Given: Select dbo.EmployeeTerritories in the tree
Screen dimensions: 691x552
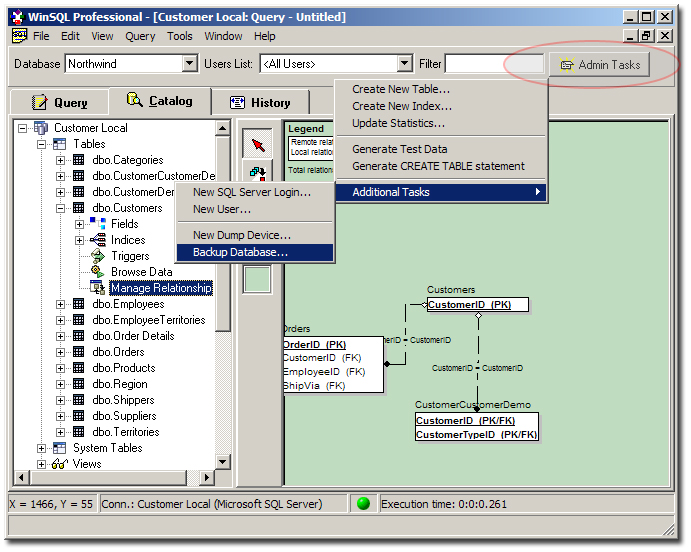Looking at the screenshot, I should pos(149,320).
